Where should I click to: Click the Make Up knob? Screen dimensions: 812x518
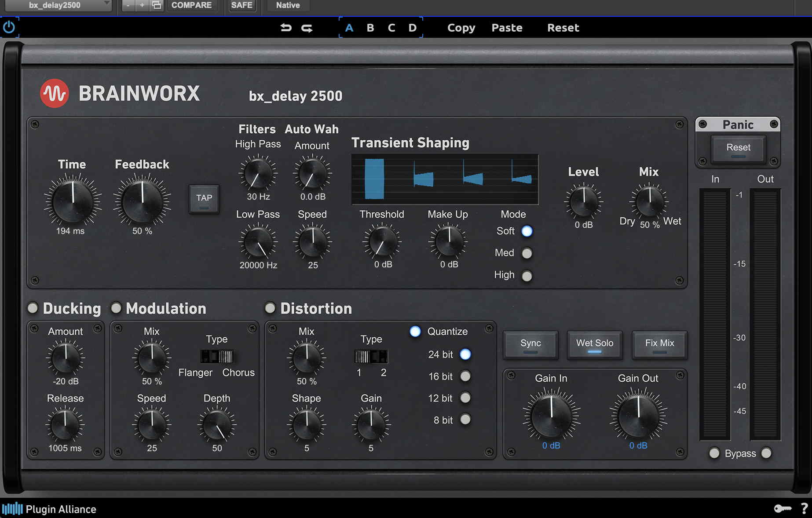click(x=449, y=241)
